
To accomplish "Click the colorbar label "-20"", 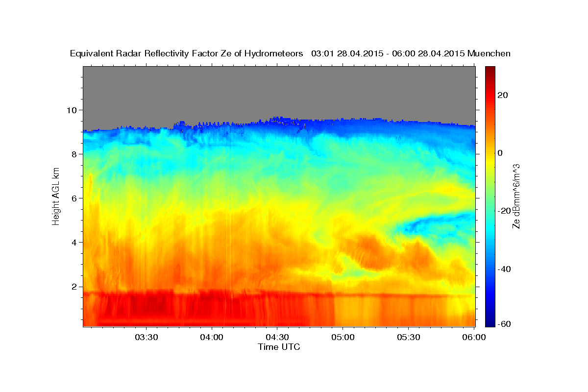I will pos(505,211).
